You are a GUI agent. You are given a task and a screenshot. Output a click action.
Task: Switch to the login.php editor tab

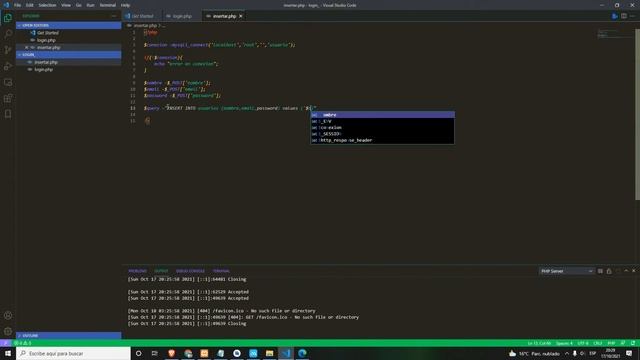coord(182,16)
